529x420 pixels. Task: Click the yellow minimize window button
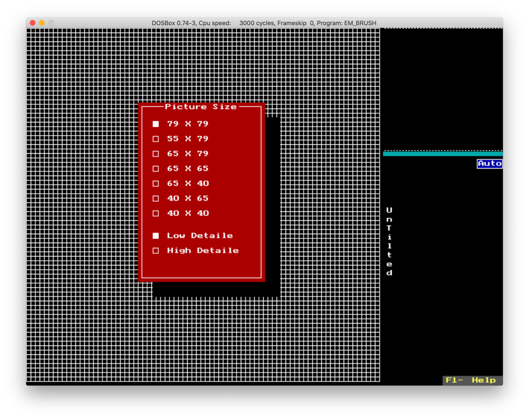42,23
